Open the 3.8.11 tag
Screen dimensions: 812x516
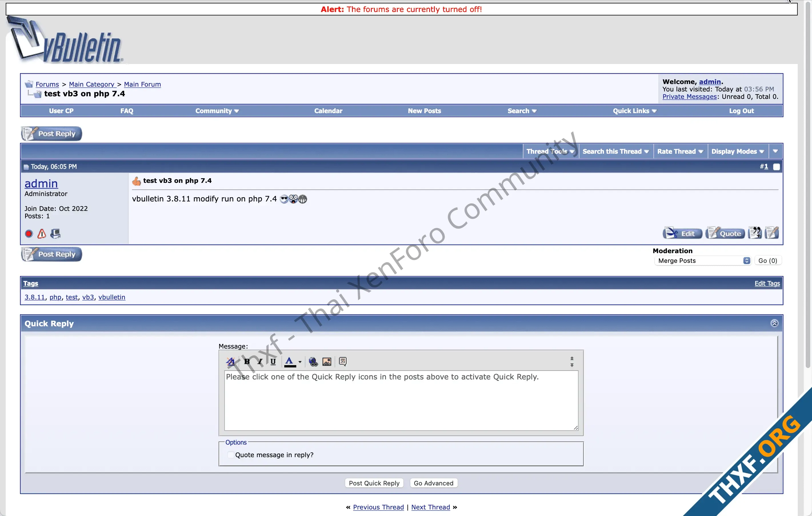35,297
